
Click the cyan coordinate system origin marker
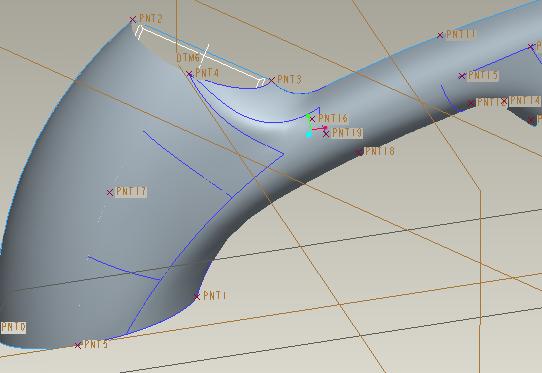click(x=309, y=134)
